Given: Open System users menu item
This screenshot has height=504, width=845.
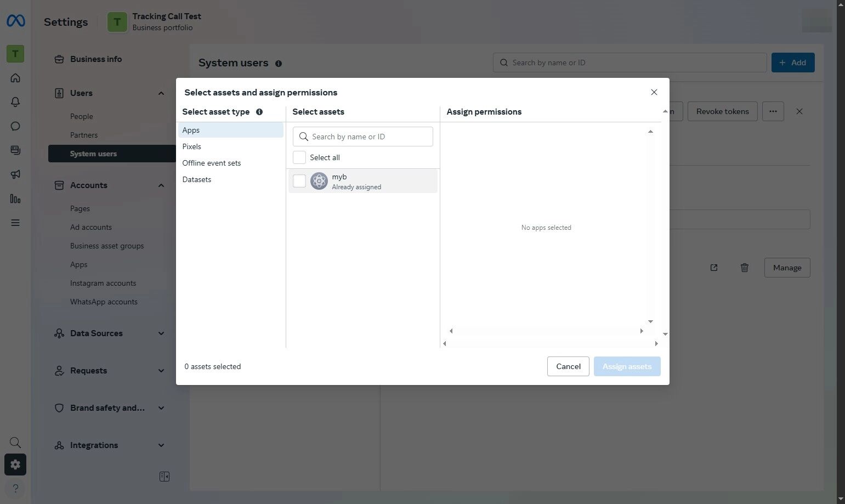Looking at the screenshot, I should tap(112, 154).
